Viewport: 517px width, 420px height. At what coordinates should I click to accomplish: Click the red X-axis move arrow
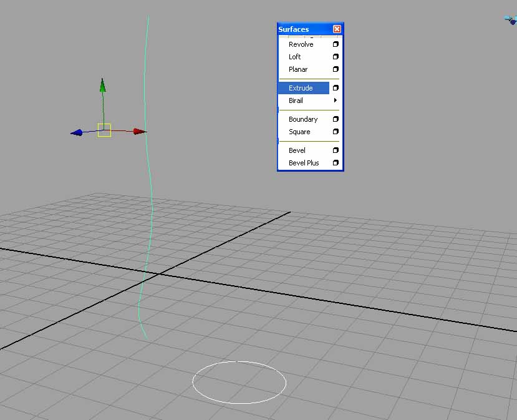click(140, 131)
